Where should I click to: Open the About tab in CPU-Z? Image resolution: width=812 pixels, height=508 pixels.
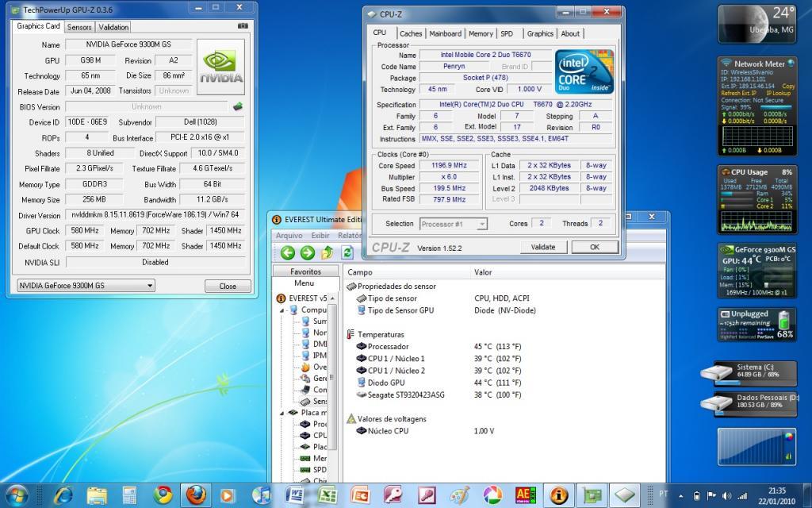(570, 33)
